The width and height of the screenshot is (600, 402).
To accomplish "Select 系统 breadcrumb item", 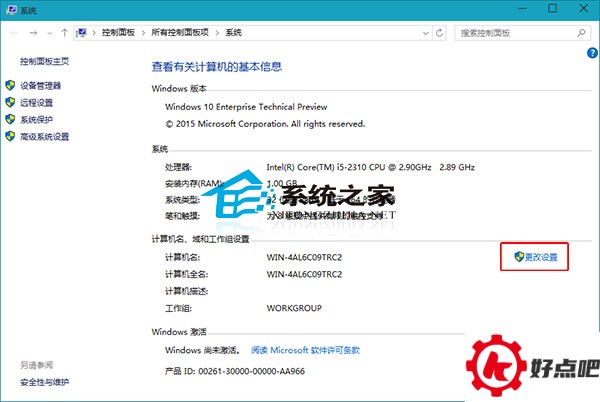I will coord(233,33).
